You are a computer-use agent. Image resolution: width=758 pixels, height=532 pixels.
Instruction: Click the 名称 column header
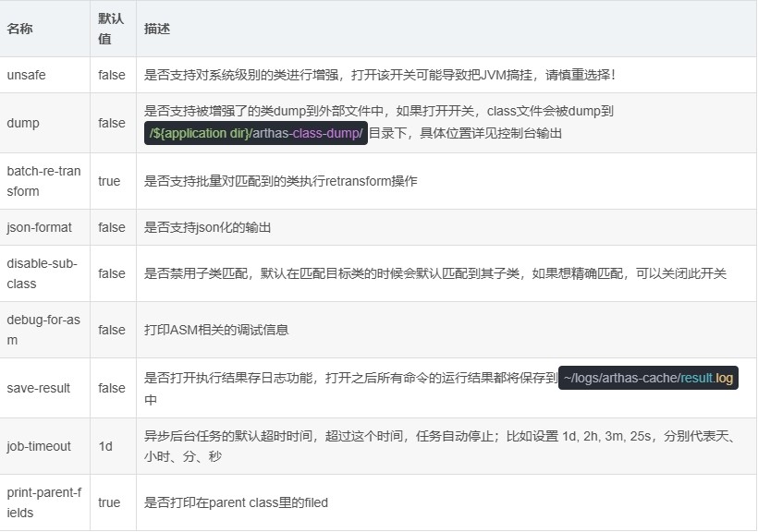19,29
